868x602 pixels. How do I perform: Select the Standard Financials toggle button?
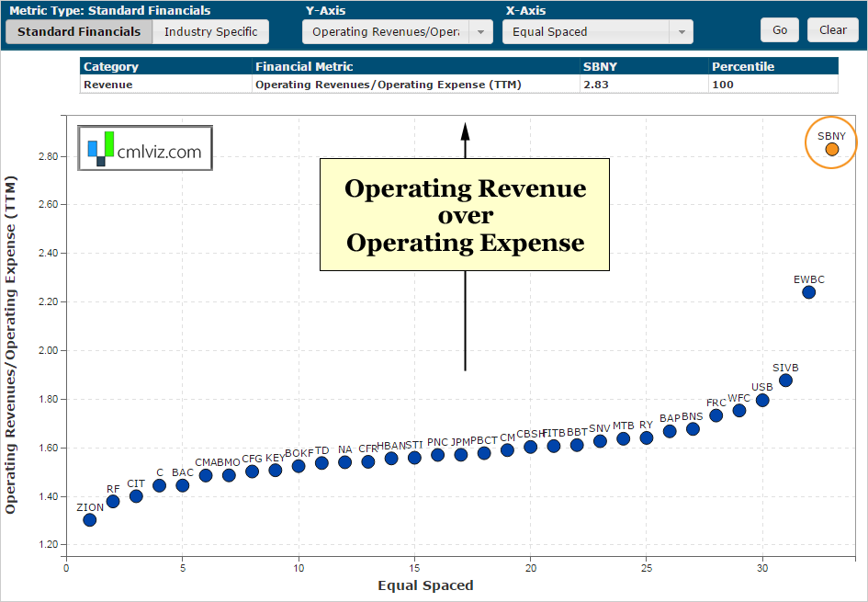79,31
